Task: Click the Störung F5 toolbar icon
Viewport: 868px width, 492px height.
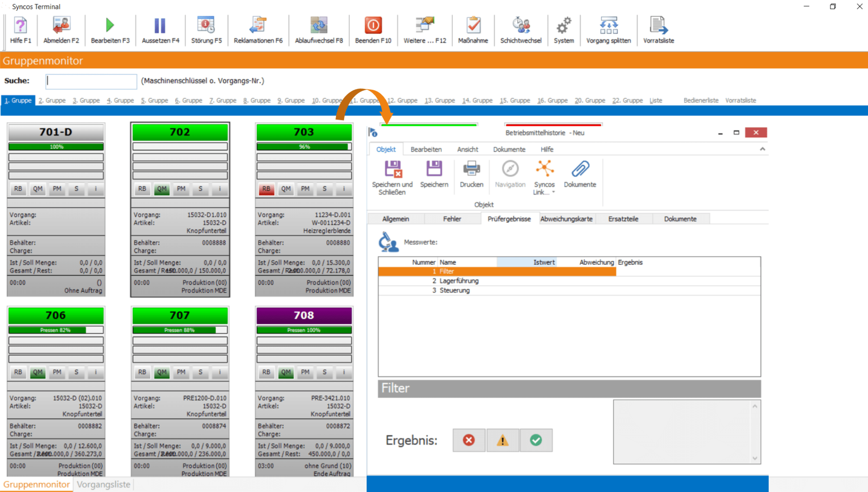Action: pyautogui.click(x=206, y=26)
